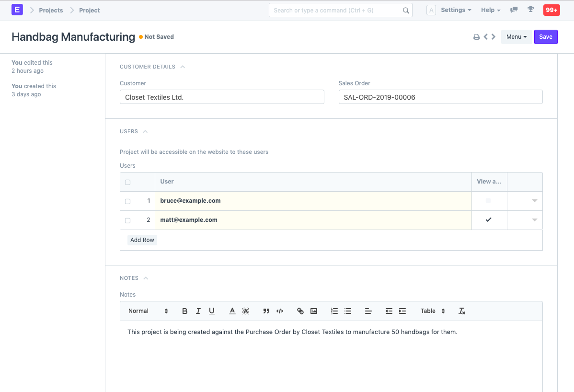Enable View for bruce@example.com
The width and height of the screenshot is (574, 392).
pyautogui.click(x=489, y=201)
